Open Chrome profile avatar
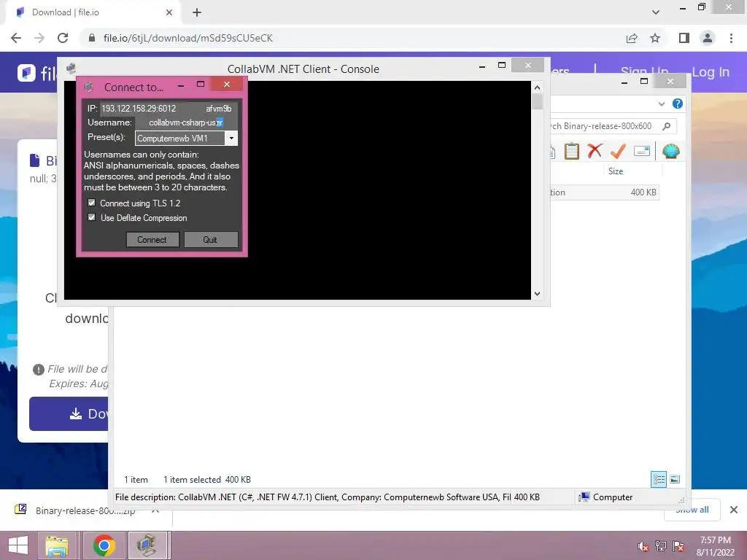The width and height of the screenshot is (747, 560). 708,38
